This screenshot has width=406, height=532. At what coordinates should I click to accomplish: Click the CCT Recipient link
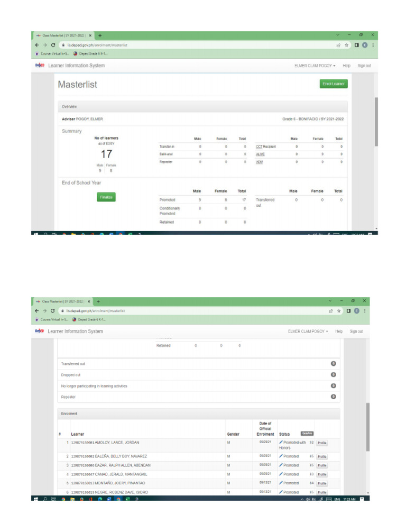[x=266, y=146]
